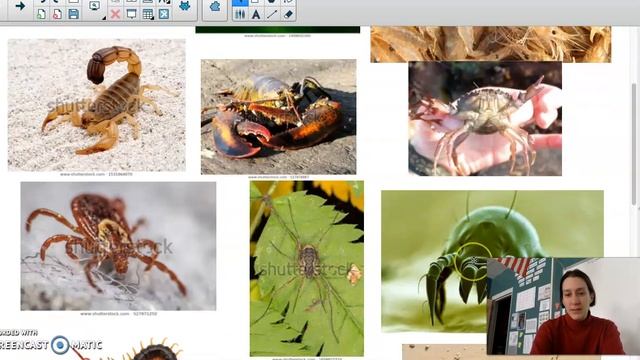Select the line drawing tool
Screen dimensions: 640x360
pos(272,14)
